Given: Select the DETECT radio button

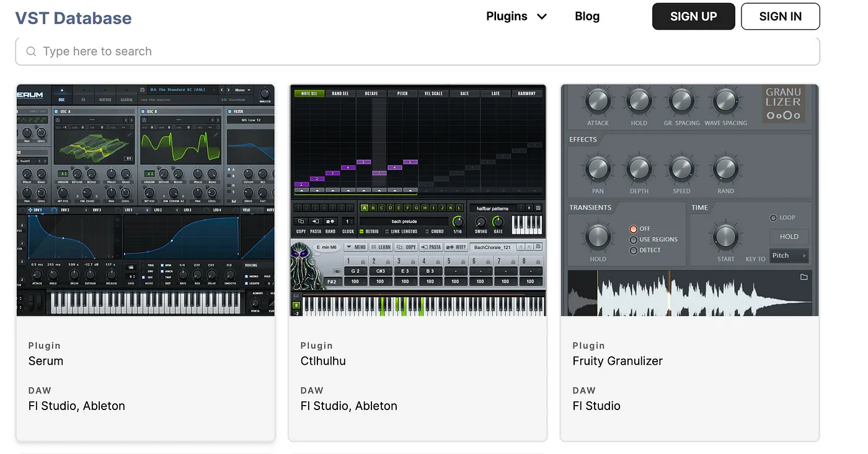Looking at the screenshot, I should click(x=634, y=251).
